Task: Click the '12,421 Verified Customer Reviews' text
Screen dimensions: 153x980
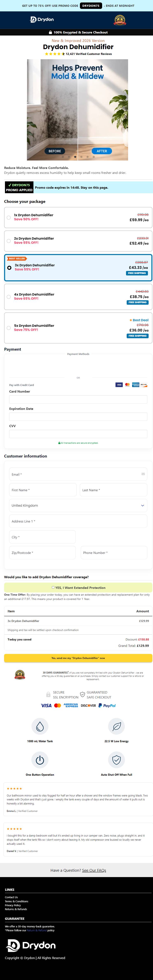Action: click(x=89, y=54)
